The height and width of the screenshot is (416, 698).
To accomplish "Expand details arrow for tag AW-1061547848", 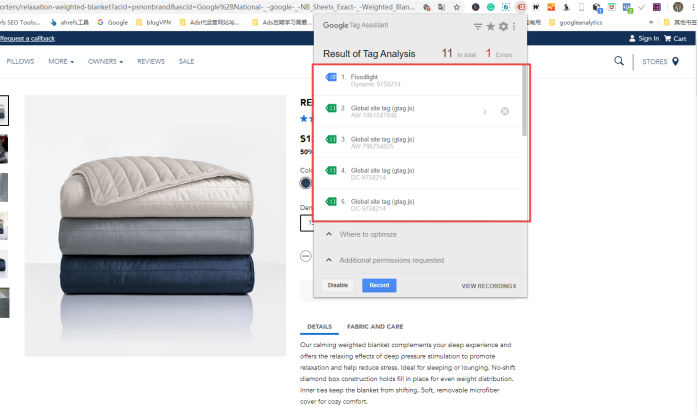I will 485,111.
